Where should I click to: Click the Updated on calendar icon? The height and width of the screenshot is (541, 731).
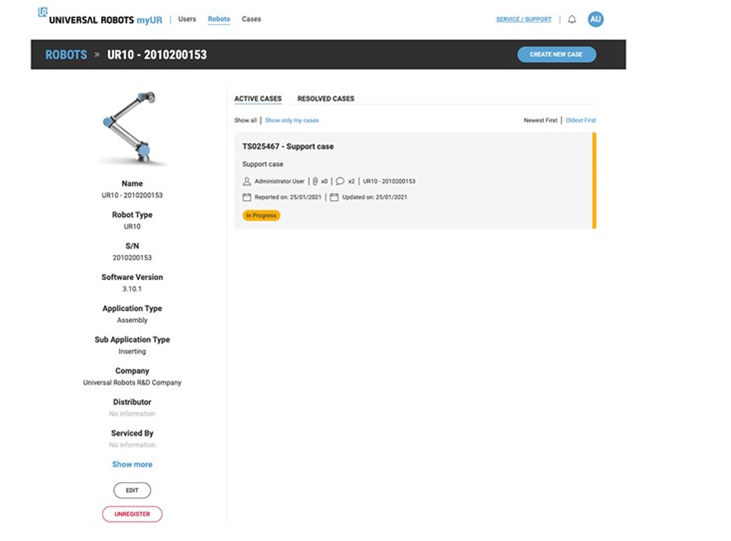tap(334, 197)
